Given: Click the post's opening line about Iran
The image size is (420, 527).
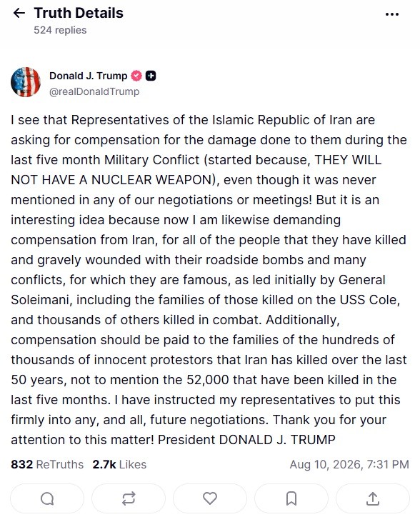Looking at the screenshot, I should click(193, 120).
